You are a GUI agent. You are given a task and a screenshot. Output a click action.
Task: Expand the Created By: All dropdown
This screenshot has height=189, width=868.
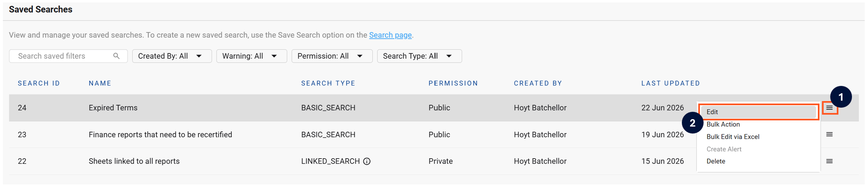tap(172, 56)
